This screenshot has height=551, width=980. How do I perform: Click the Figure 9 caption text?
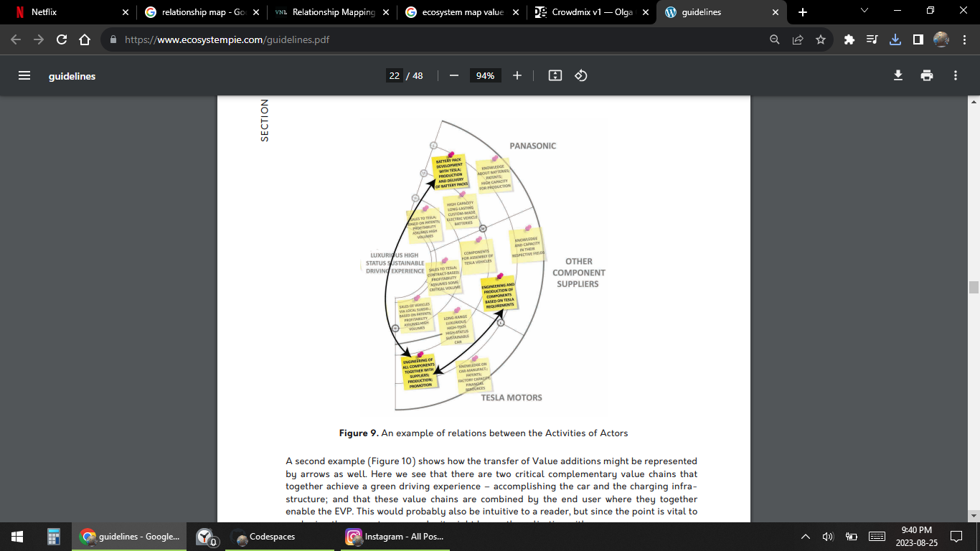484,433
